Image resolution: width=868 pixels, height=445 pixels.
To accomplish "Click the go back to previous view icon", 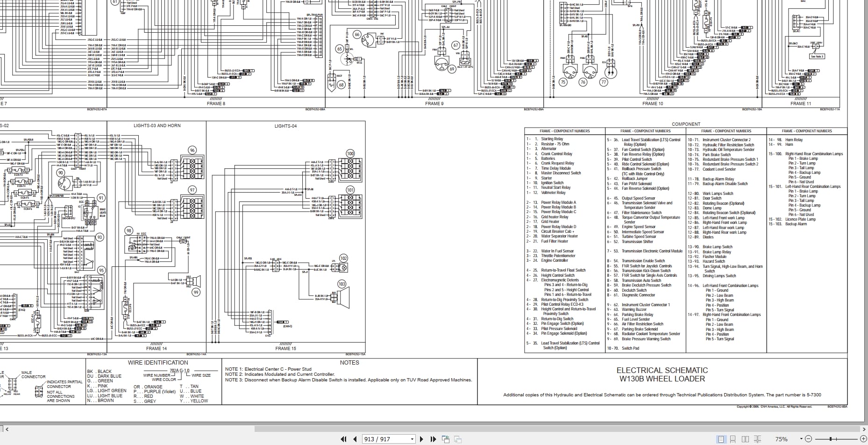I will [446, 439].
